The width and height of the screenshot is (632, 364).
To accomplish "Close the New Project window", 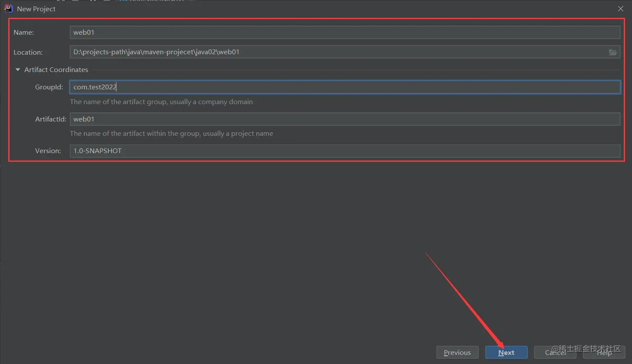I will 621,9.
